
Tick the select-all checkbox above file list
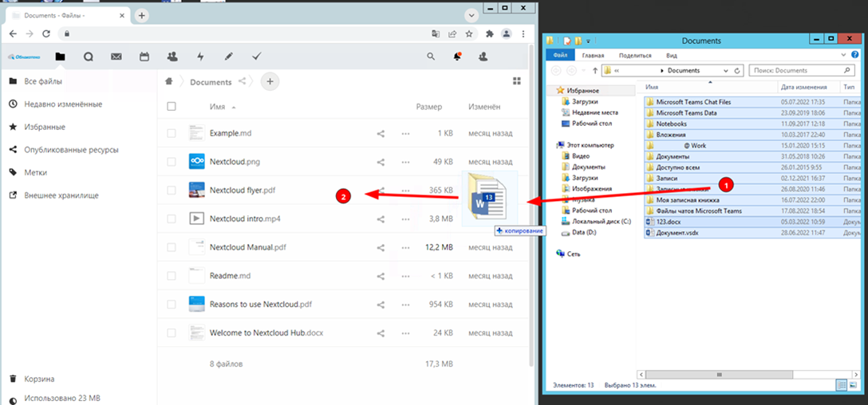[x=172, y=107]
